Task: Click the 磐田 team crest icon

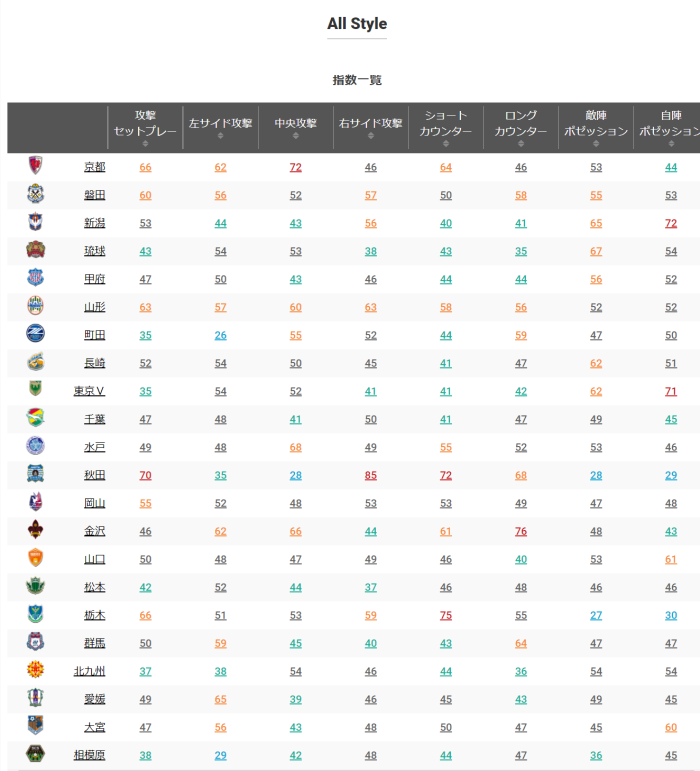Action: 36,195
